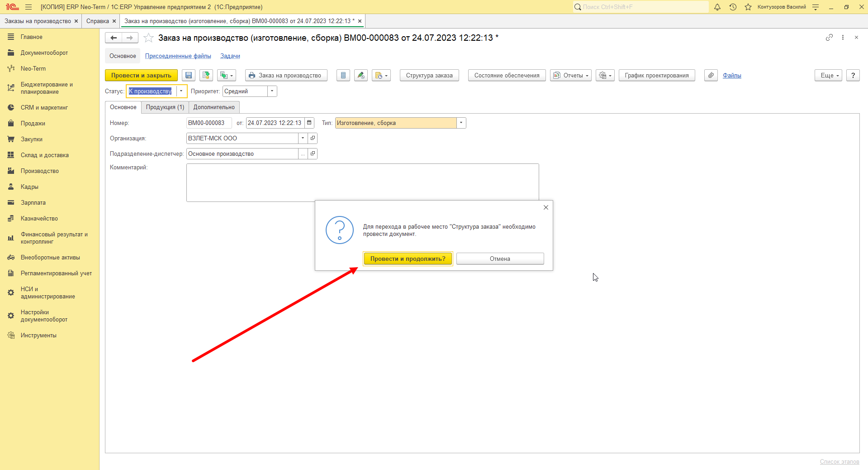Open the history clock icon
Screen dimensions: 868x470
point(733,7)
